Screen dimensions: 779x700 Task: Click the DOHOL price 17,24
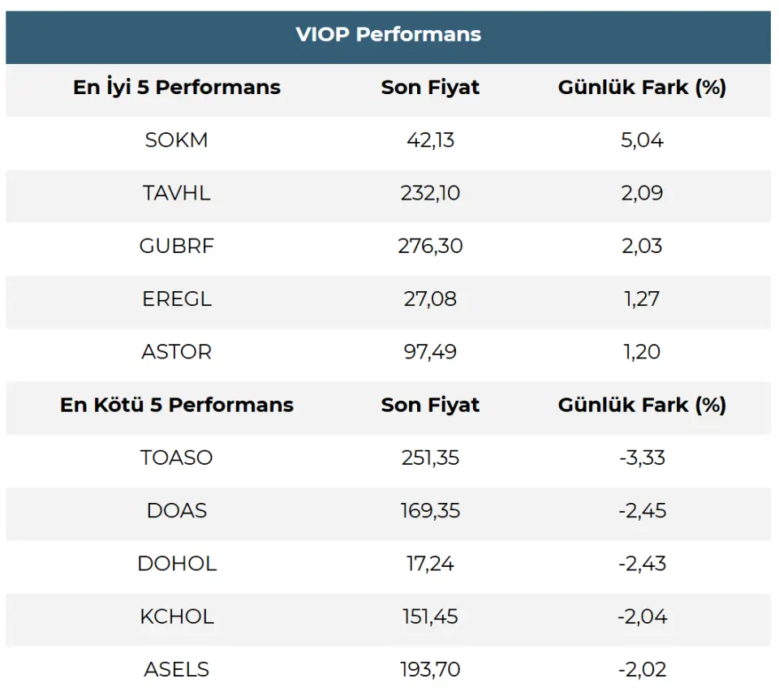(430, 564)
